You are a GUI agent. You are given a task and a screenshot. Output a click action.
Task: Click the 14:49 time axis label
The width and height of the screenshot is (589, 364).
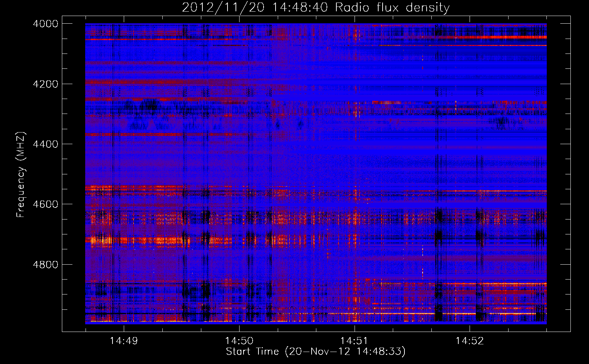(x=124, y=341)
